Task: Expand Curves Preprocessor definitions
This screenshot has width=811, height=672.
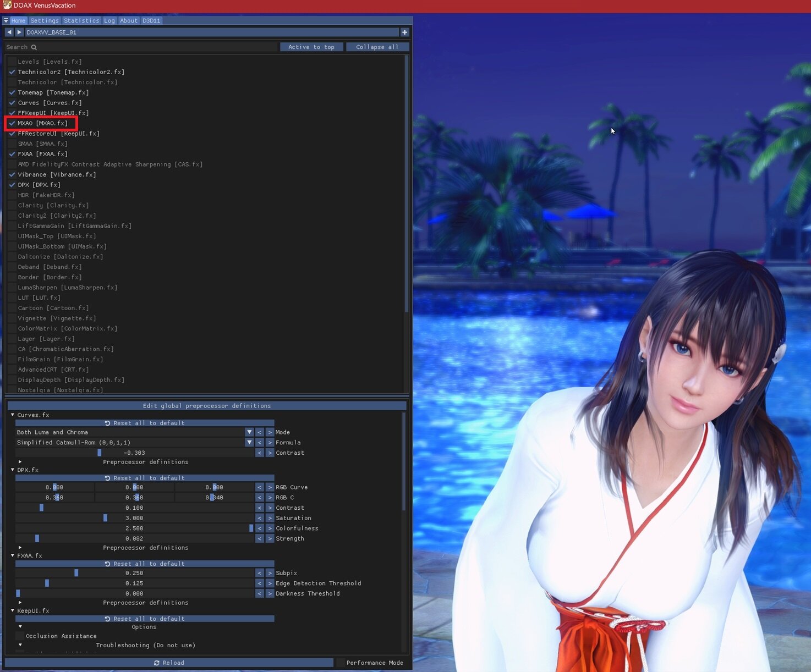Action: [20, 462]
